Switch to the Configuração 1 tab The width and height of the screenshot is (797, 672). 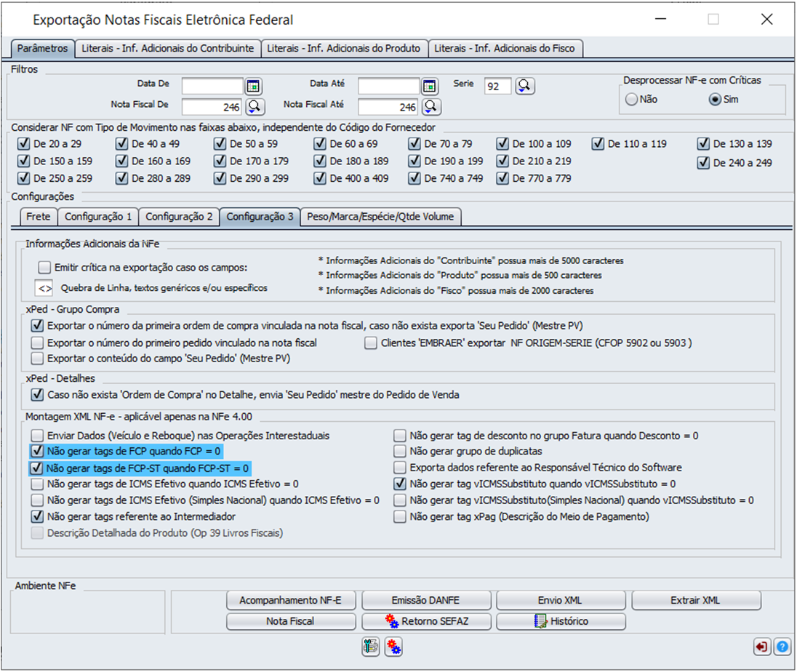point(98,217)
